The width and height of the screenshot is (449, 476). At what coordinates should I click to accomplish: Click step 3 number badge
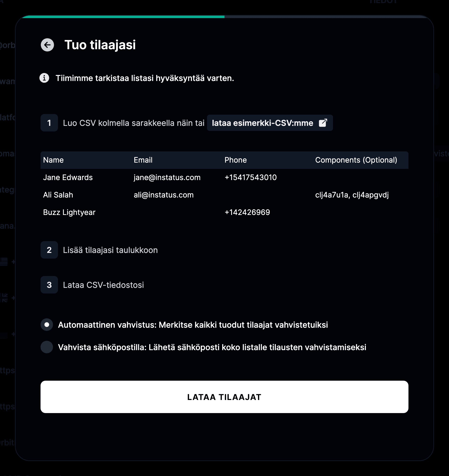coord(49,285)
